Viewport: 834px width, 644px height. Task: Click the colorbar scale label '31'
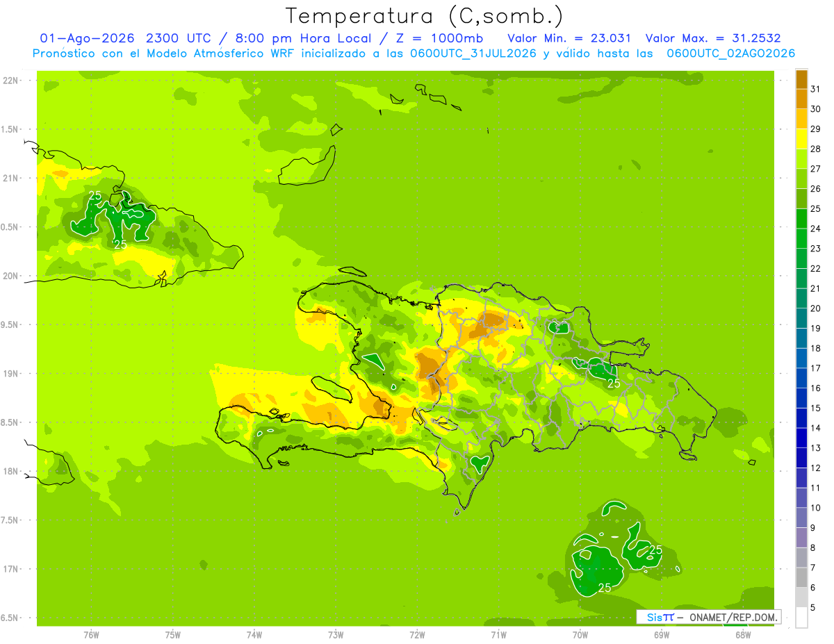click(x=816, y=89)
